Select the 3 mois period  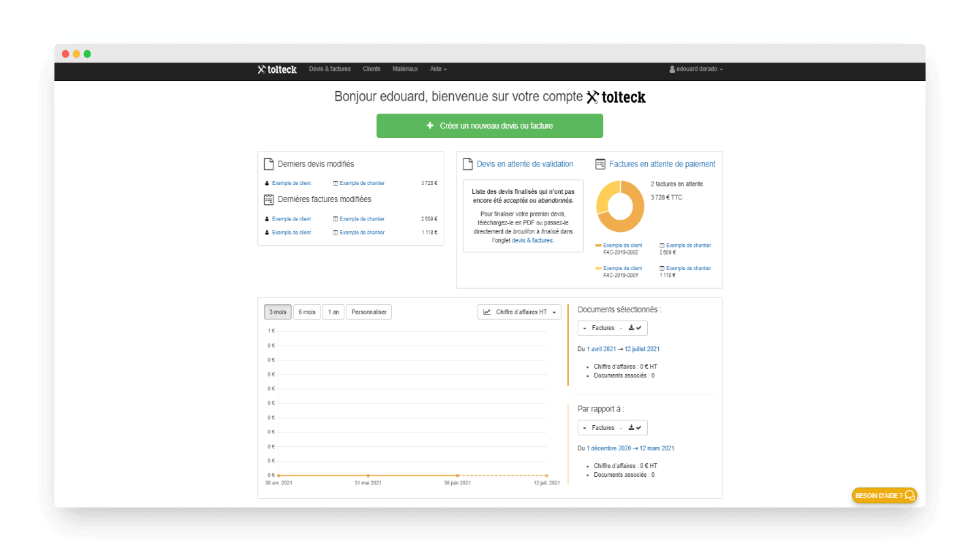click(278, 312)
